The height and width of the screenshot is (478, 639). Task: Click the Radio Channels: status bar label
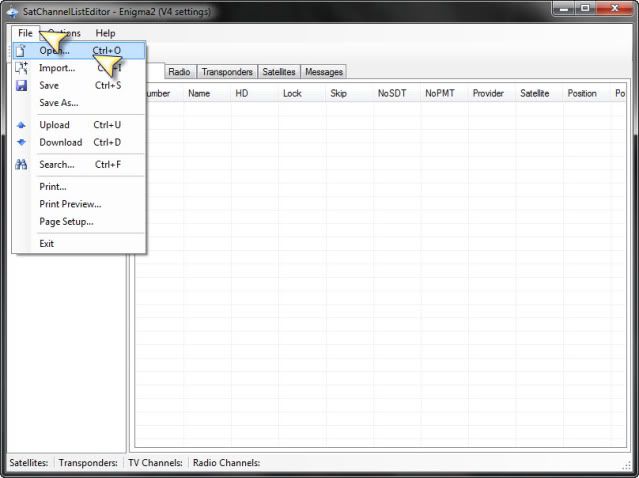pyautogui.click(x=226, y=463)
